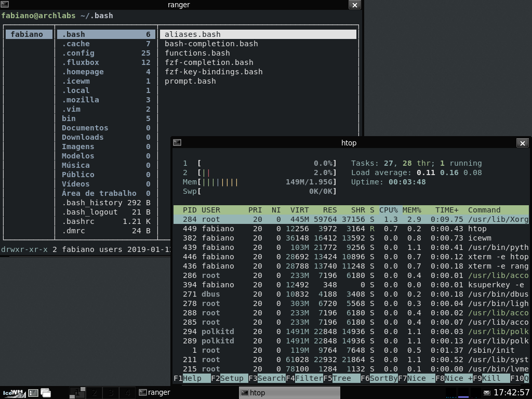Open the window list icon in taskbar
Image resolution: width=532 pixels, height=399 pixels.
[46, 393]
